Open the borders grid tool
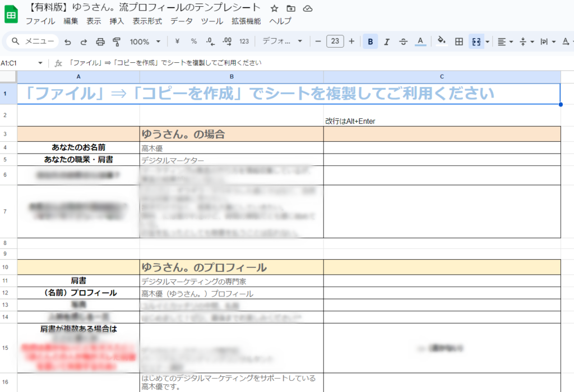Image resolution: width=574 pixels, height=392 pixels. tap(459, 41)
